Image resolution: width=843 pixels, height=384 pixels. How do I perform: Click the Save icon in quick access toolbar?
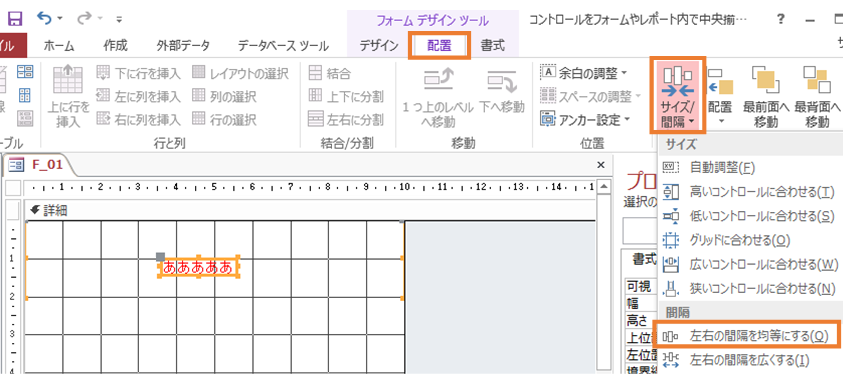click(15, 19)
